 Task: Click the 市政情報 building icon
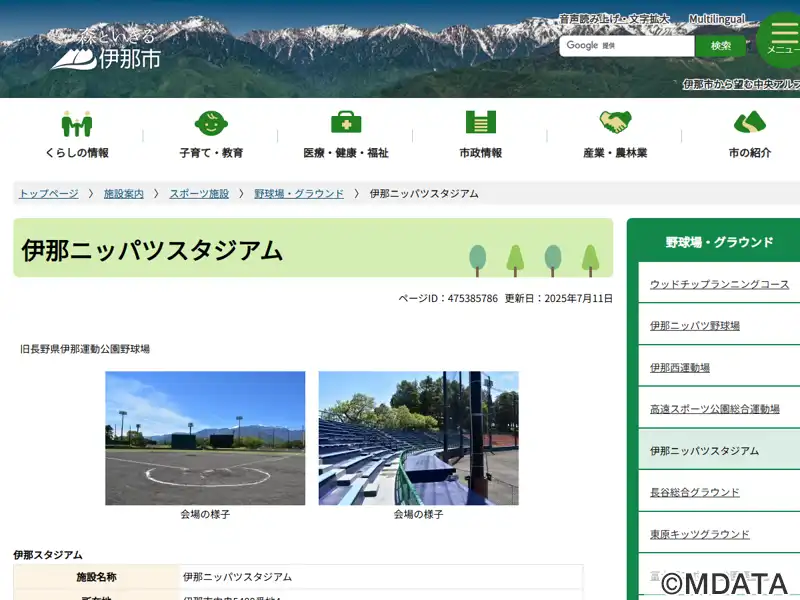[x=480, y=123]
